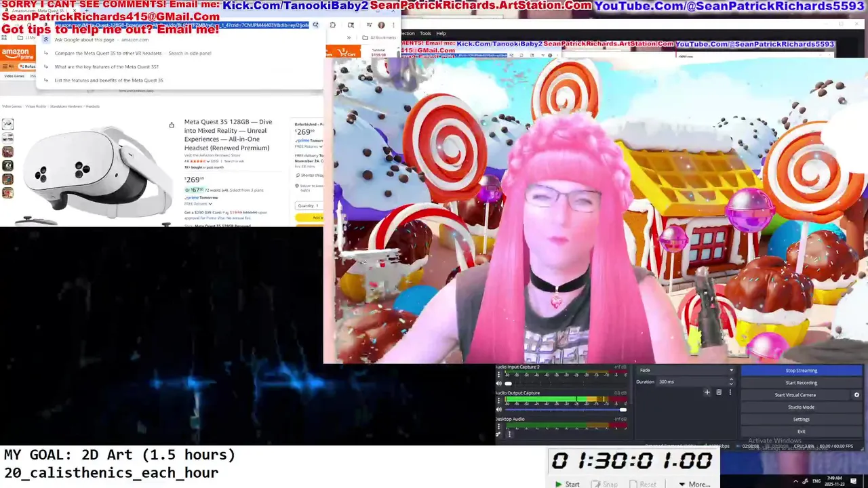Go to Amazon Prime logo home

tap(18, 54)
